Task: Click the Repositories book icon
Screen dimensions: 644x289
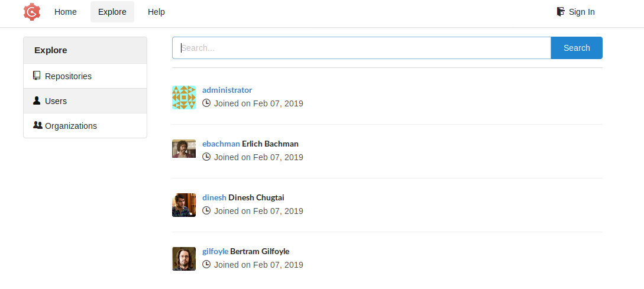Action: [37, 76]
